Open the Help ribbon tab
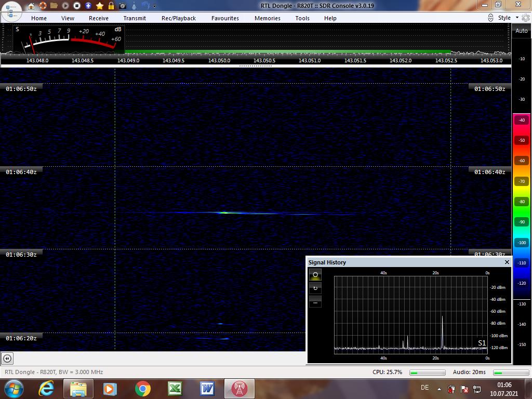Viewport: 532px width, 399px height. pos(330,18)
